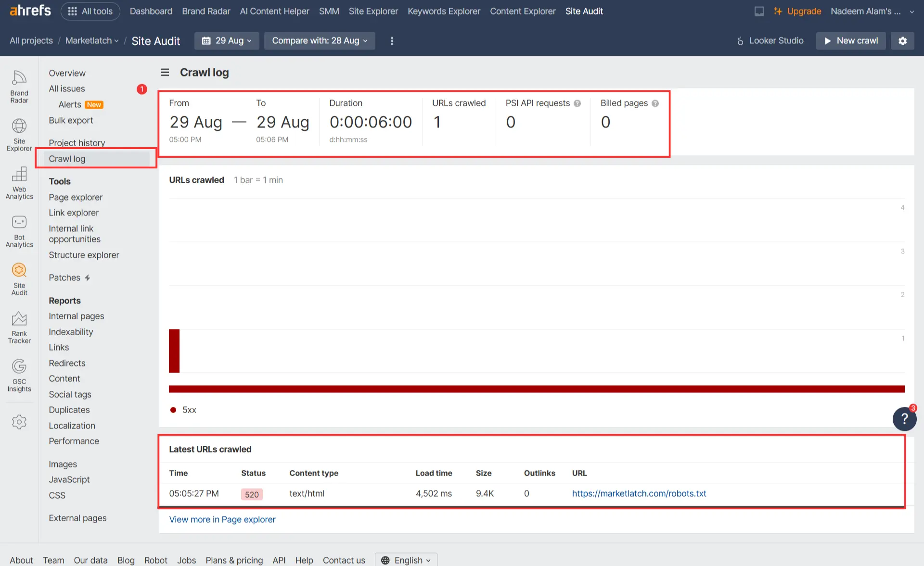
Task: Open Nadeem Alam's account dropdown
Action: point(872,11)
